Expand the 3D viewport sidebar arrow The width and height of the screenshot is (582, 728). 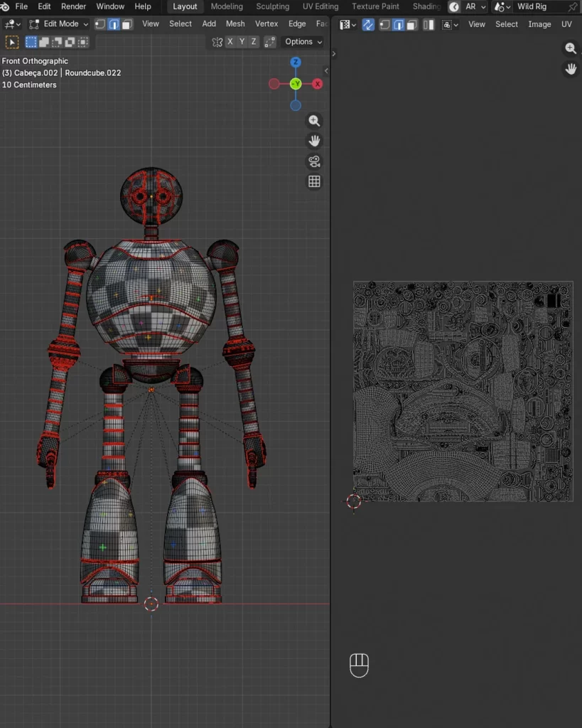[326, 71]
